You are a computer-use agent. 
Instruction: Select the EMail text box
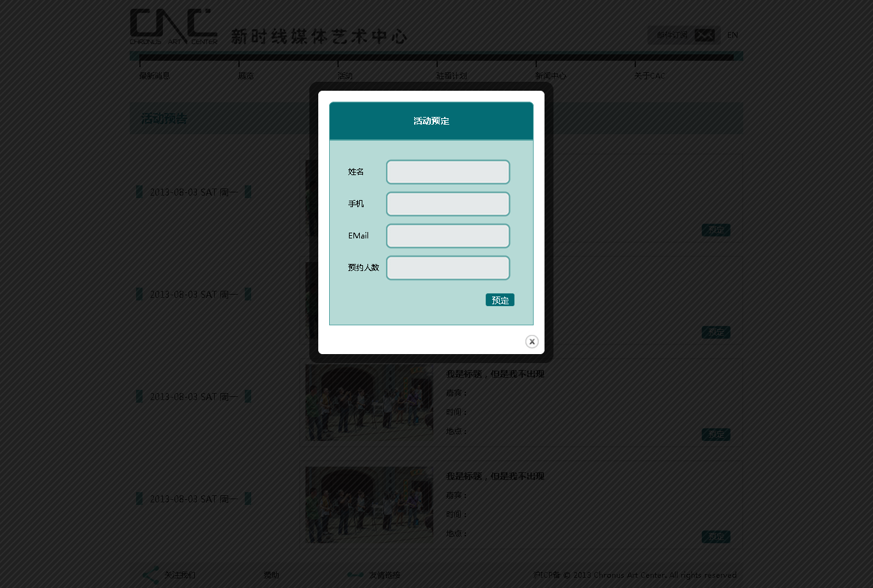(x=447, y=236)
